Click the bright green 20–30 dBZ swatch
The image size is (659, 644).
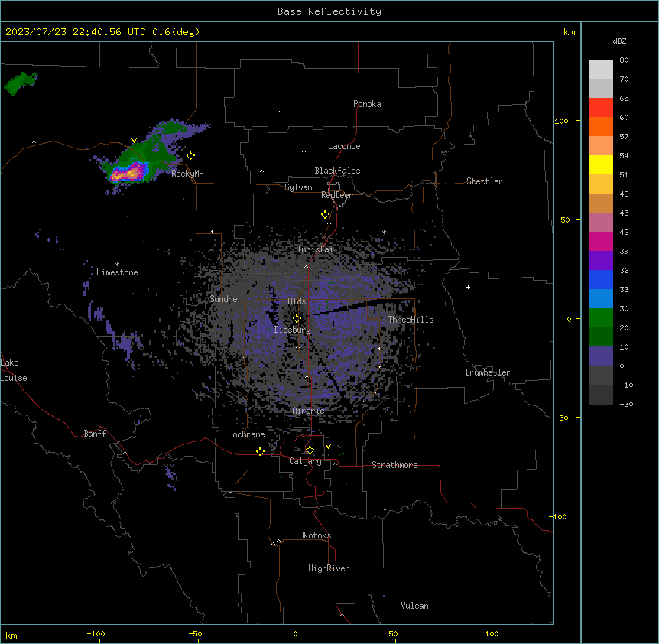tap(601, 318)
